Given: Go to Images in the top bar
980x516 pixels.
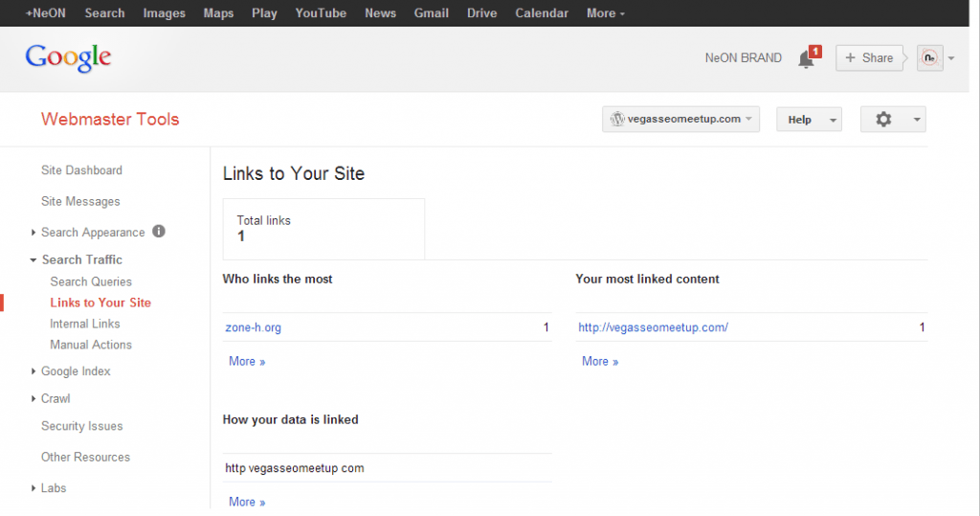Looking at the screenshot, I should click(164, 13).
